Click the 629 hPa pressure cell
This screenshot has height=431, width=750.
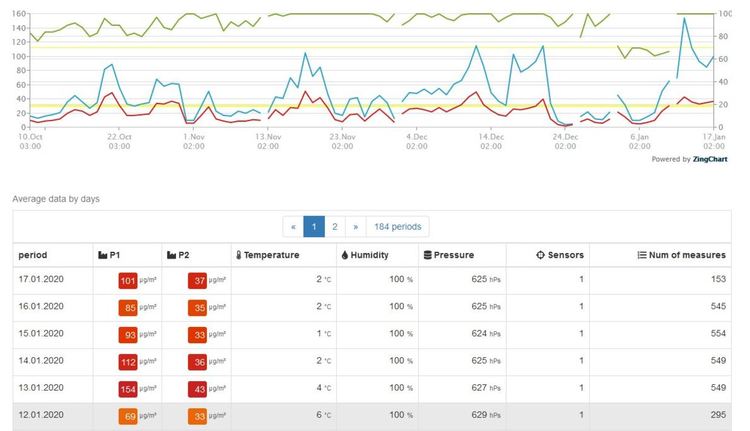click(x=463, y=416)
